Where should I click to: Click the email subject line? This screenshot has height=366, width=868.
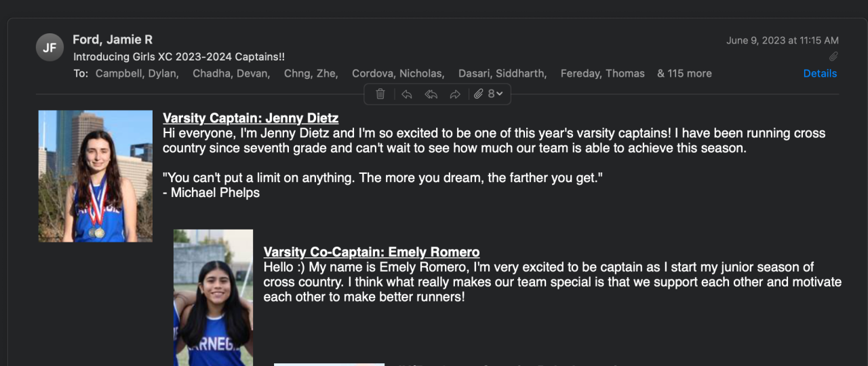point(179,57)
